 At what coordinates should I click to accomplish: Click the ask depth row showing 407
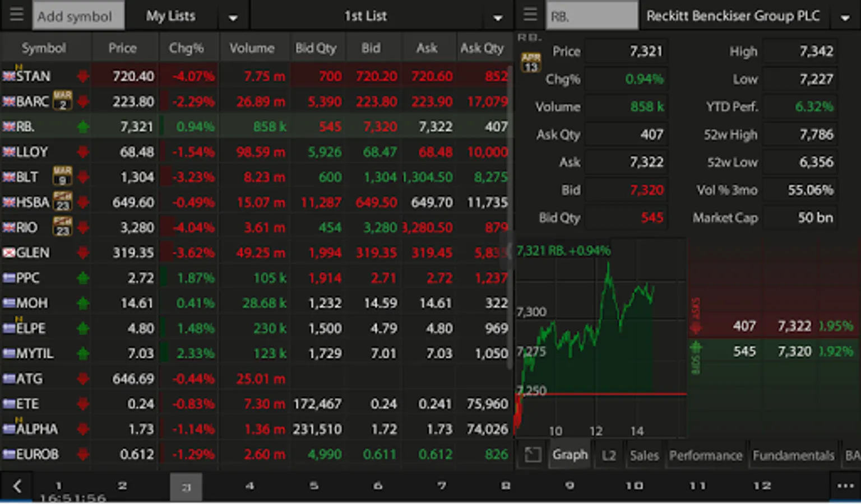(774, 326)
